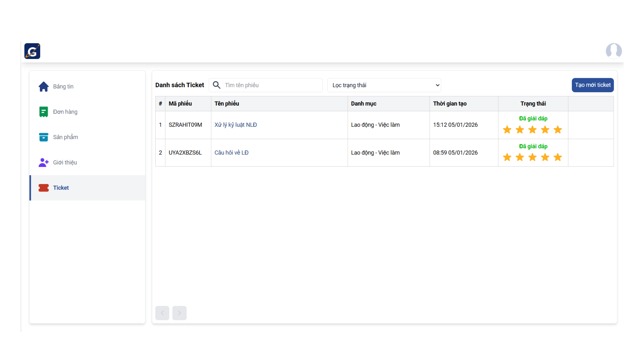Open the Đơn hàng menu item
644x362 pixels.
tap(65, 112)
